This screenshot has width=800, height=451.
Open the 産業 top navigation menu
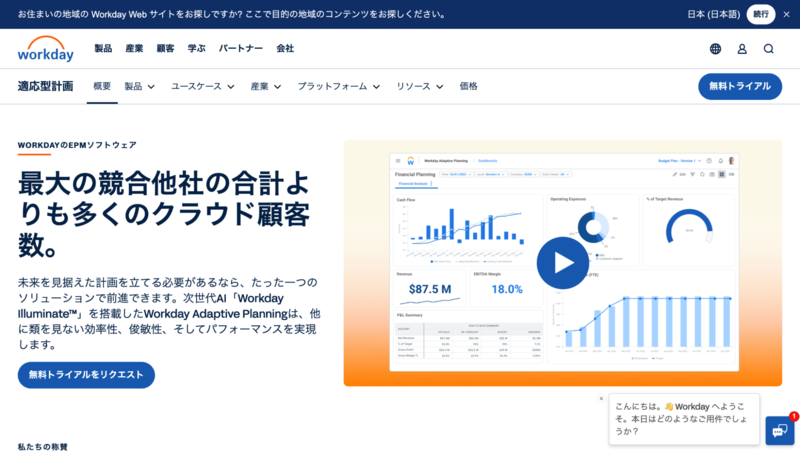[x=134, y=48]
